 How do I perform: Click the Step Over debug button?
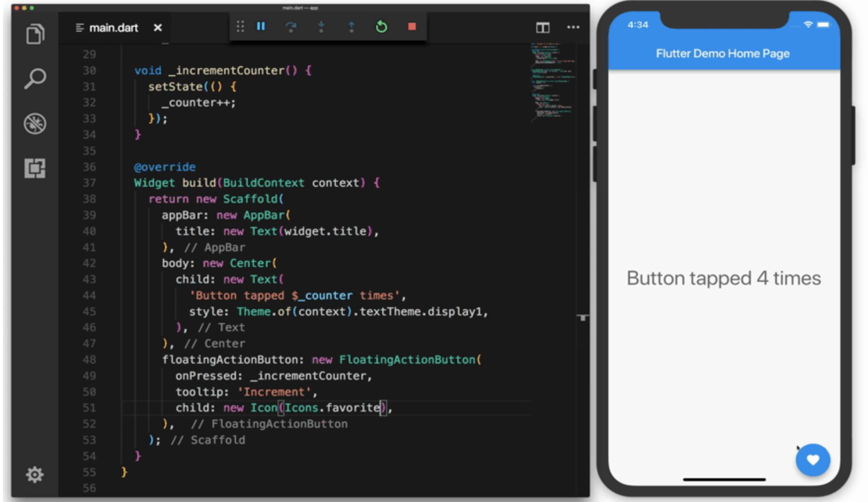click(x=291, y=27)
